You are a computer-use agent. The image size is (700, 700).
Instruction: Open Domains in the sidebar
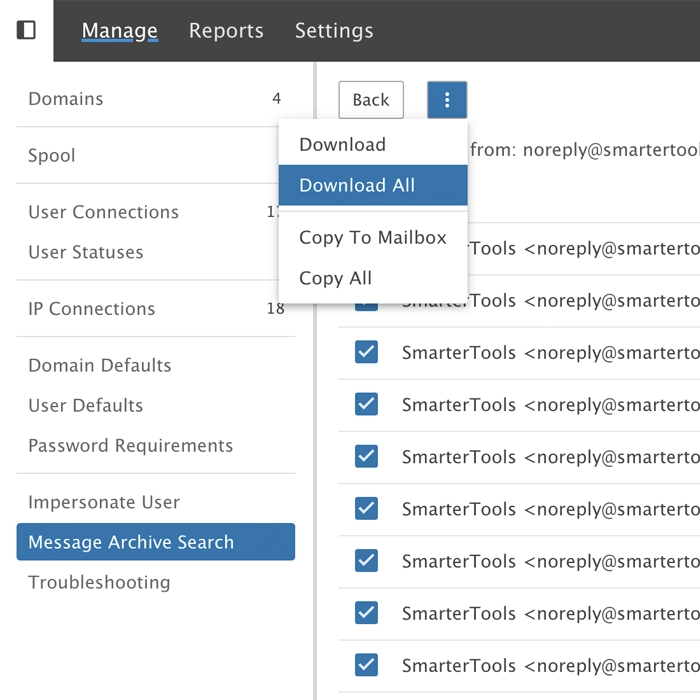(156, 99)
